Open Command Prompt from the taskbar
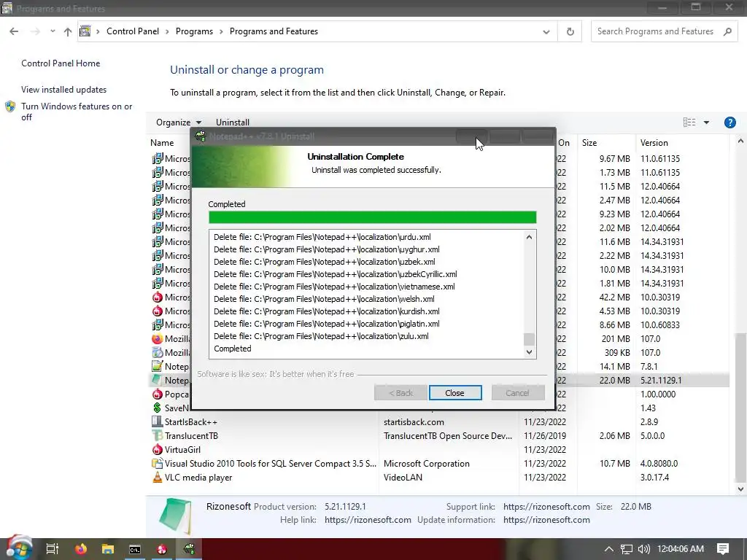 (x=135, y=549)
